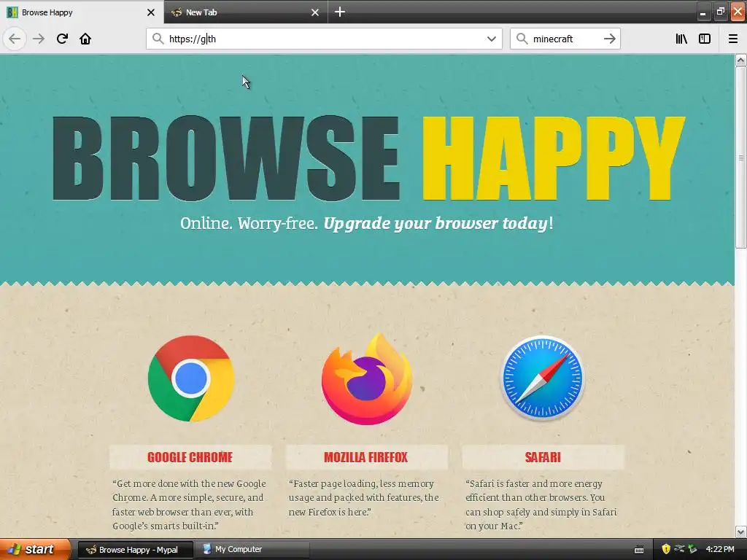Click the Google Chrome logo
The width and height of the screenshot is (747, 560).
coord(190,378)
